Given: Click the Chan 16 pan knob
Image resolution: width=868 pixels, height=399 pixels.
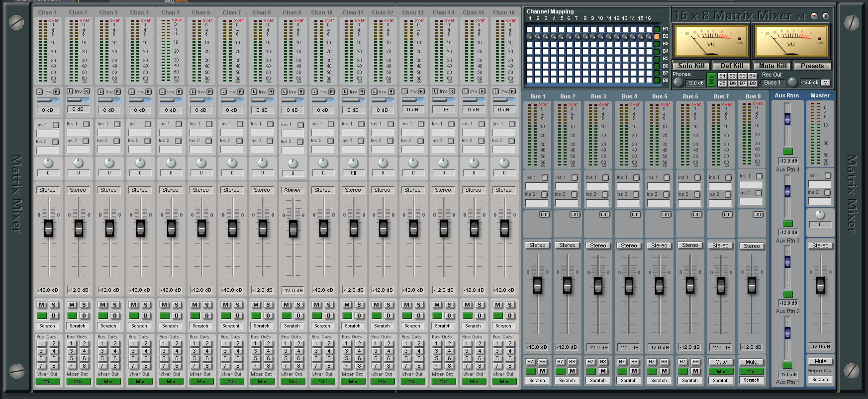Looking at the screenshot, I should coord(504,162).
